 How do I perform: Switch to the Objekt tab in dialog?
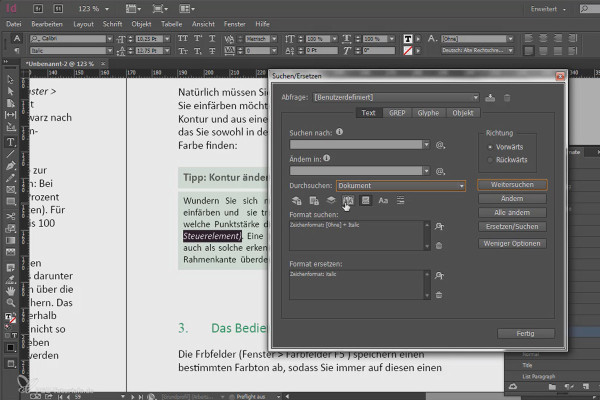pos(463,113)
